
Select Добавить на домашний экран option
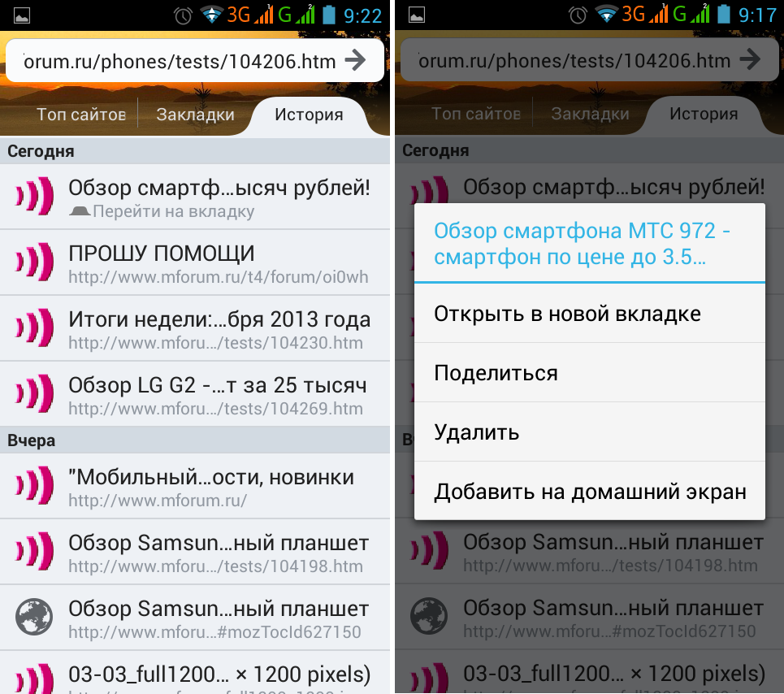(x=589, y=492)
